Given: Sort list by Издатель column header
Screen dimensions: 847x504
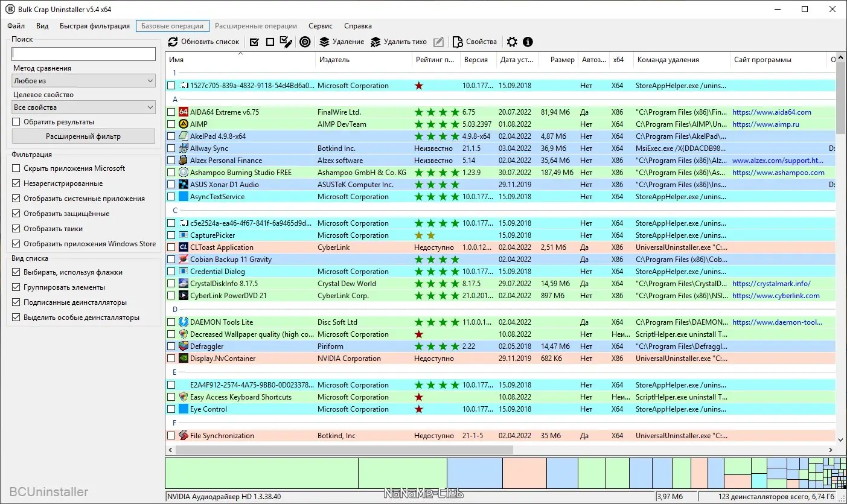Looking at the screenshot, I should point(363,60).
